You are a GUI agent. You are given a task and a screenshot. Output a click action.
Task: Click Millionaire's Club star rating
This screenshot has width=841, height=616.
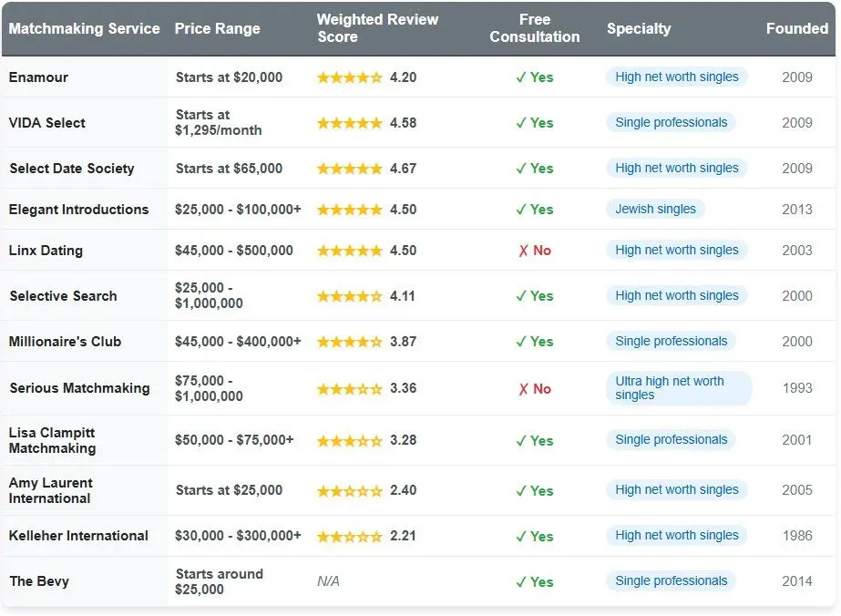tap(349, 341)
